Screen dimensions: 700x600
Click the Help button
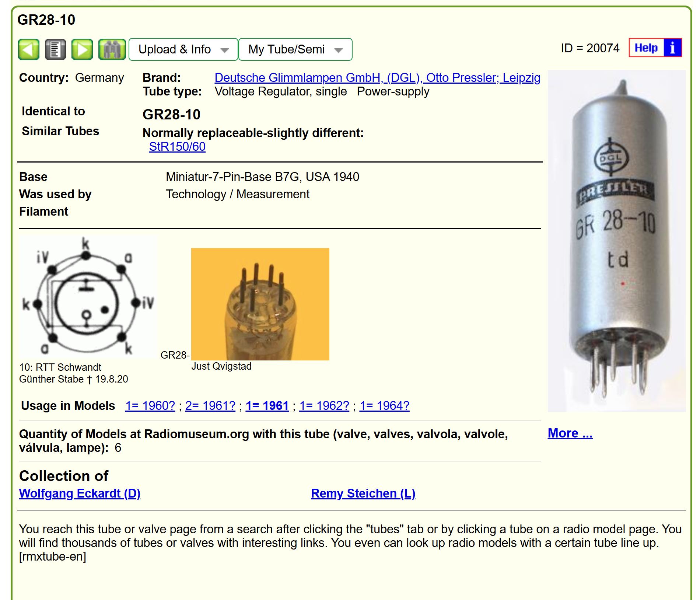(646, 48)
